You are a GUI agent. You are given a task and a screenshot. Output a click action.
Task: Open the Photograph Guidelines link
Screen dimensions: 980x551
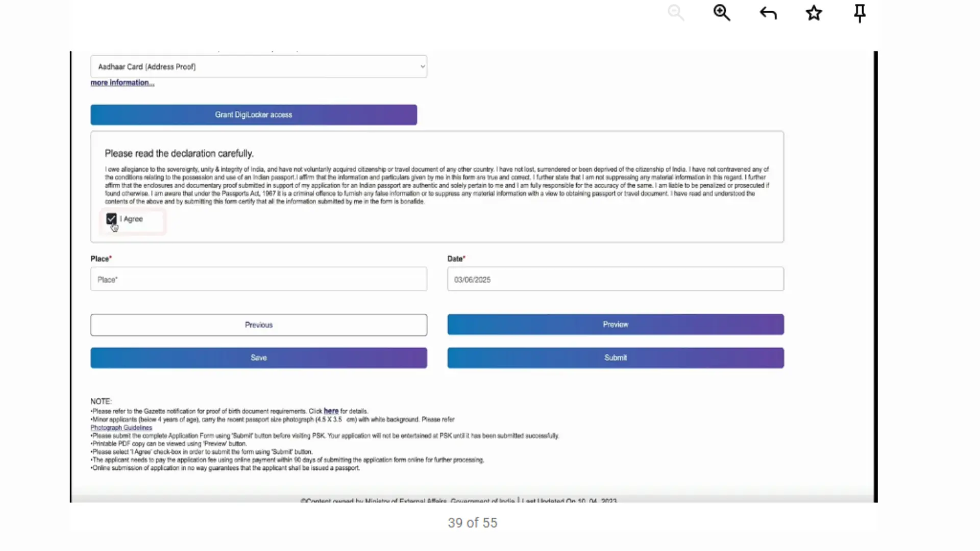point(121,428)
